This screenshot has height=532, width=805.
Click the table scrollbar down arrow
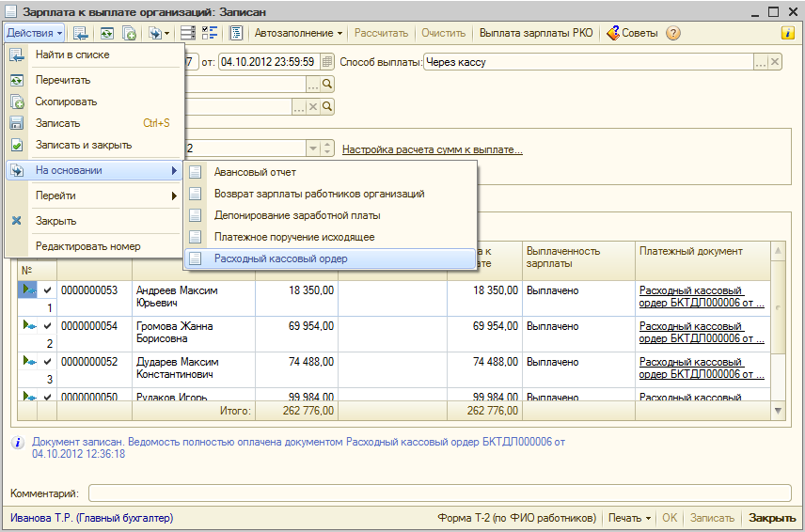point(778,411)
